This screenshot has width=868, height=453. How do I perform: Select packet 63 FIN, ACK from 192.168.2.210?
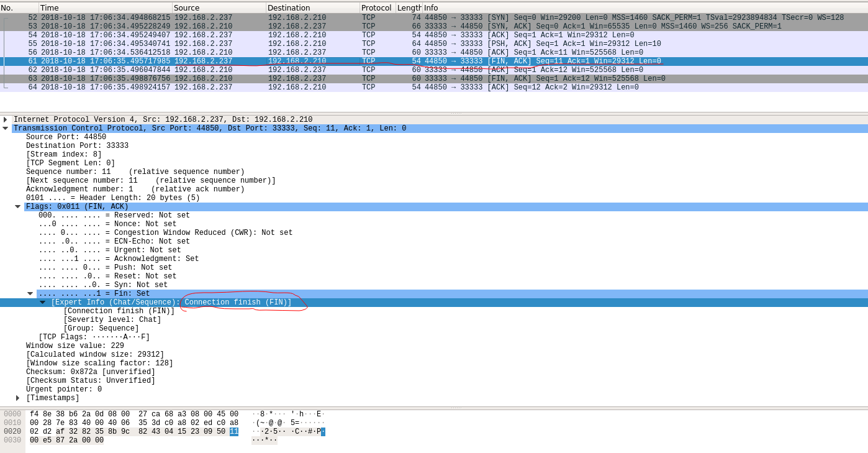click(434, 79)
